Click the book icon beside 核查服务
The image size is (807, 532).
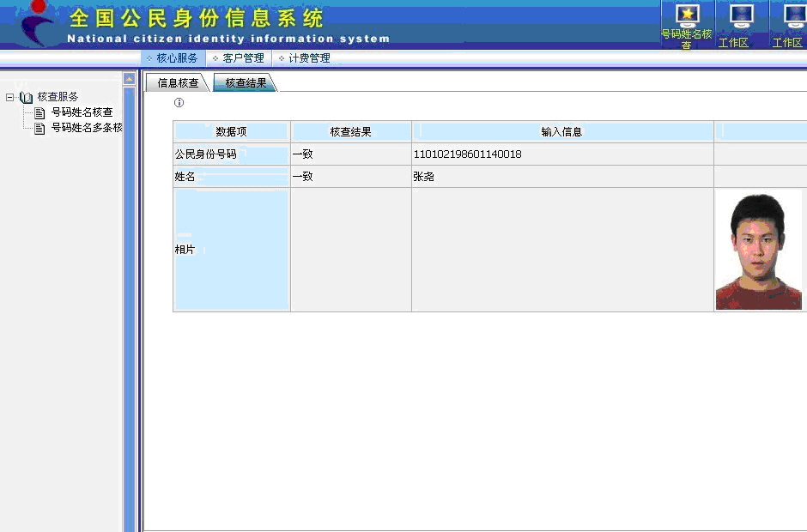(x=27, y=96)
